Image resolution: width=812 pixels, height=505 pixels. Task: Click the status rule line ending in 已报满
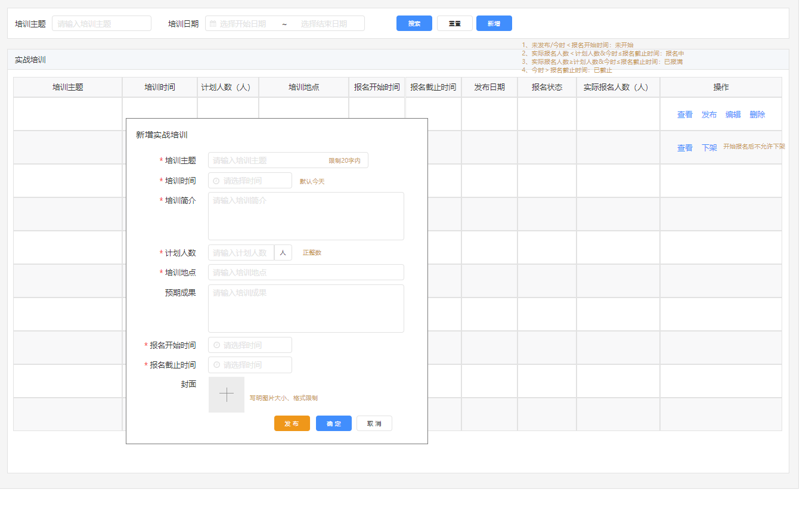coord(602,61)
